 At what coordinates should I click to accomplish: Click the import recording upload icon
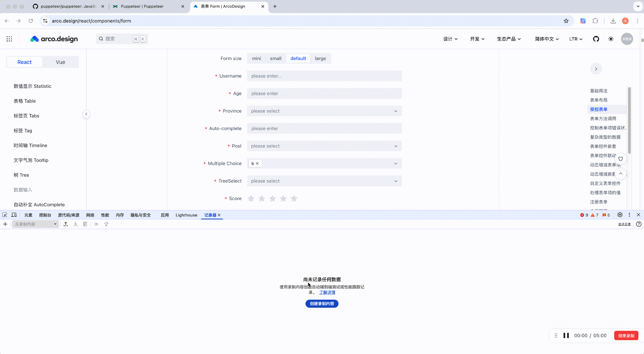[66, 224]
